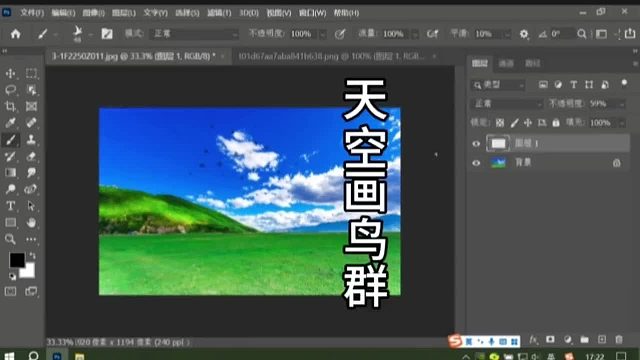
Task: Select the Spot Healing Brush tool
Action: (x=31, y=123)
